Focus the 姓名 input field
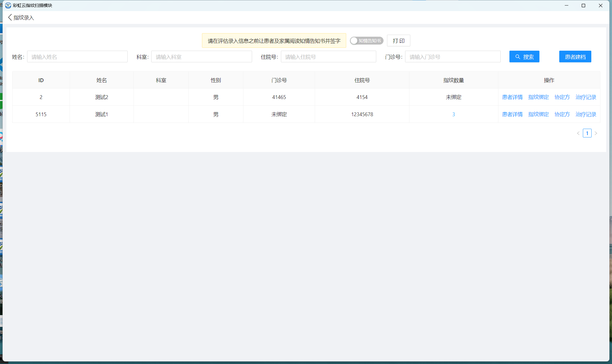Image resolution: width=612 pixels, height=364 pixels. [77, 57]
